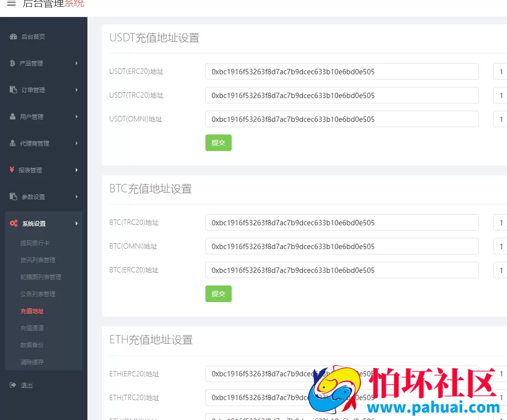Expand the 产品管理 menu arrow
The width and height of the screenshot is (507, 420).
pyautogui.click(x=77, y=63)
